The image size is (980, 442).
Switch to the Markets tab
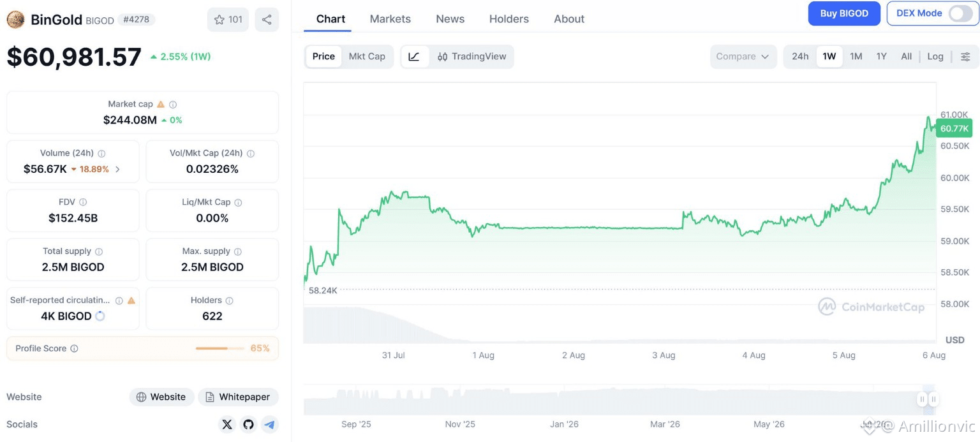[390, 19]
